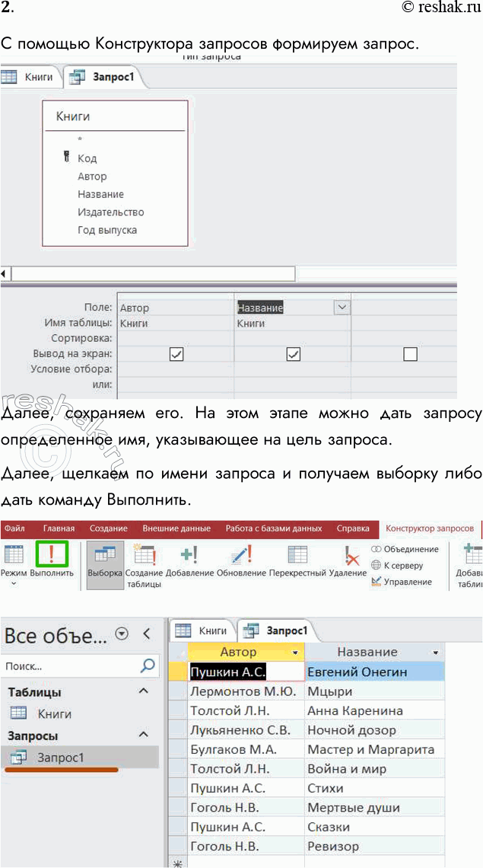
Task: Open the Файл ribbon tab
Action: tap(15, 528)
